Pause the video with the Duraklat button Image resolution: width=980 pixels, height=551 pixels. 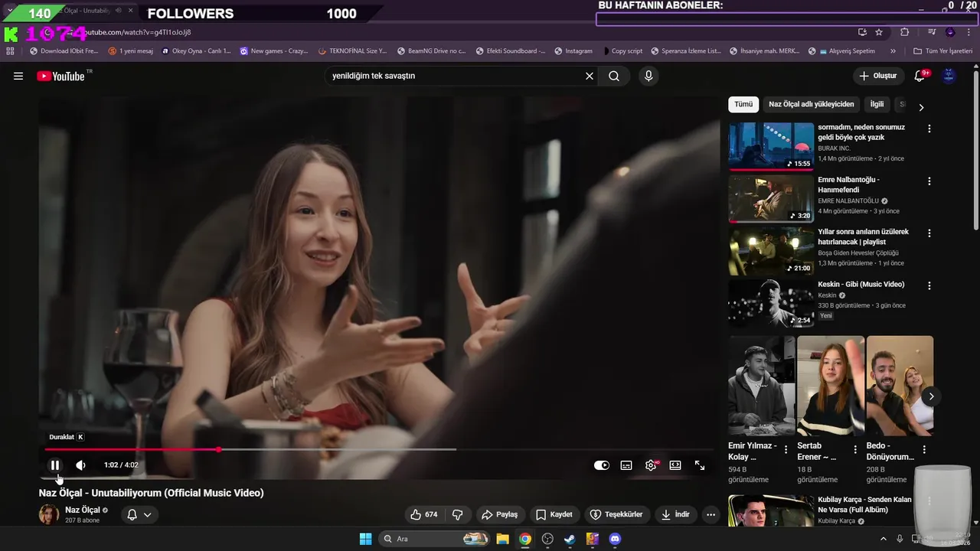55,465
